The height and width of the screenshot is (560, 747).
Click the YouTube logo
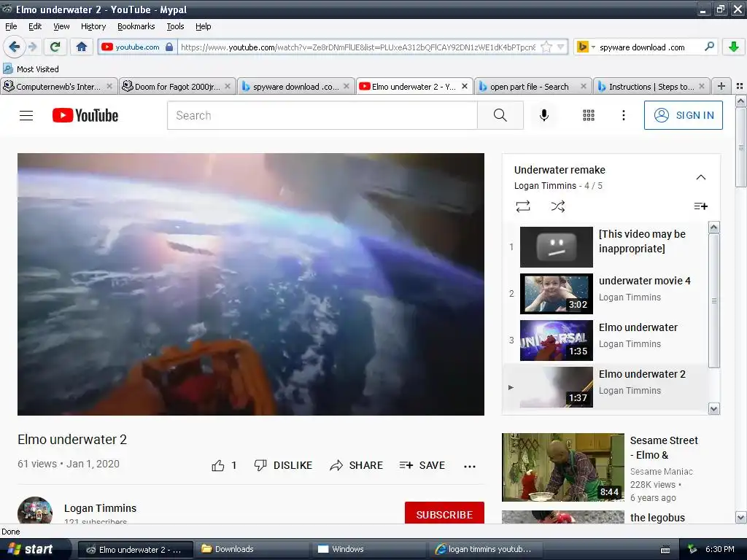tap(85, 115)
